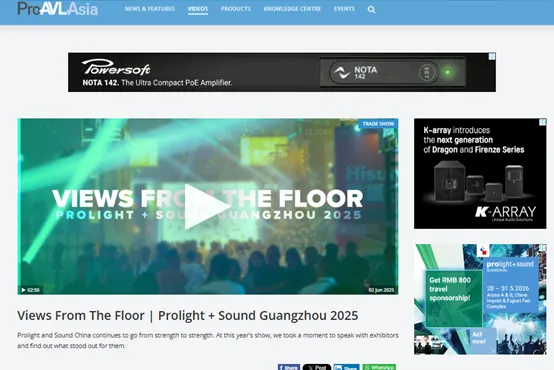
Task: Select the Videos tab
Action: coord(198,9)
